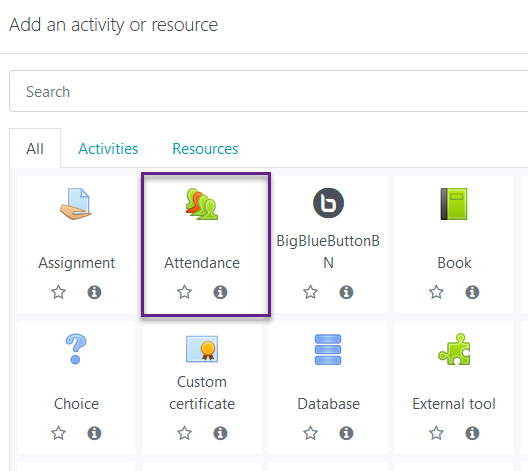This screenshot has height=471, width=528.
Task: Select the Choice question mark icon
Action: (x=76, y=349)
